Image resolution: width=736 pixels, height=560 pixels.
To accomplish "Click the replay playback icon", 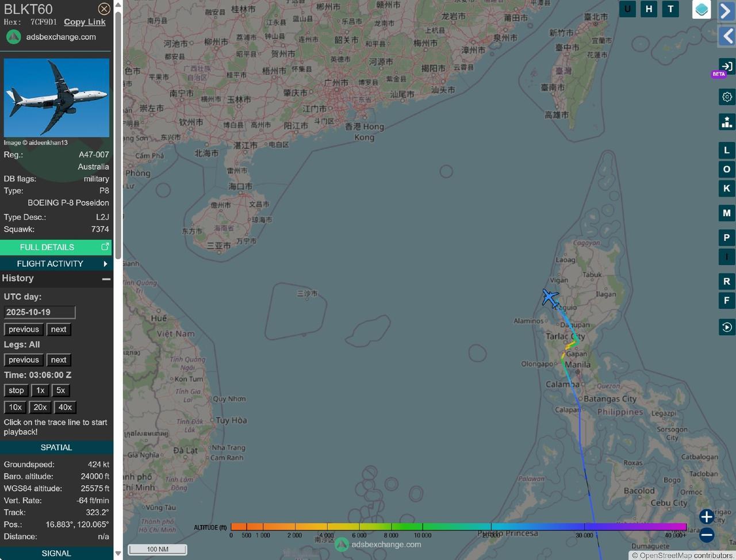I will click(727, 327).
